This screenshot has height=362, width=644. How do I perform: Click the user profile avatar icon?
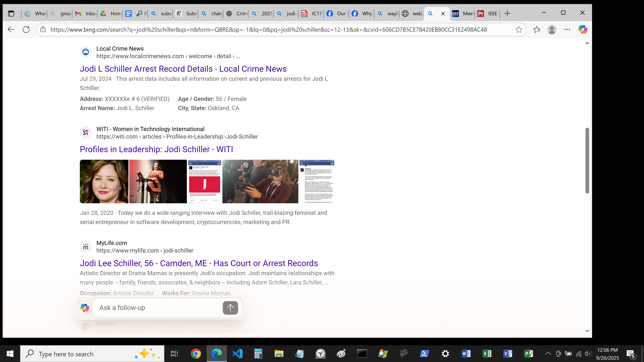(552, 29)
